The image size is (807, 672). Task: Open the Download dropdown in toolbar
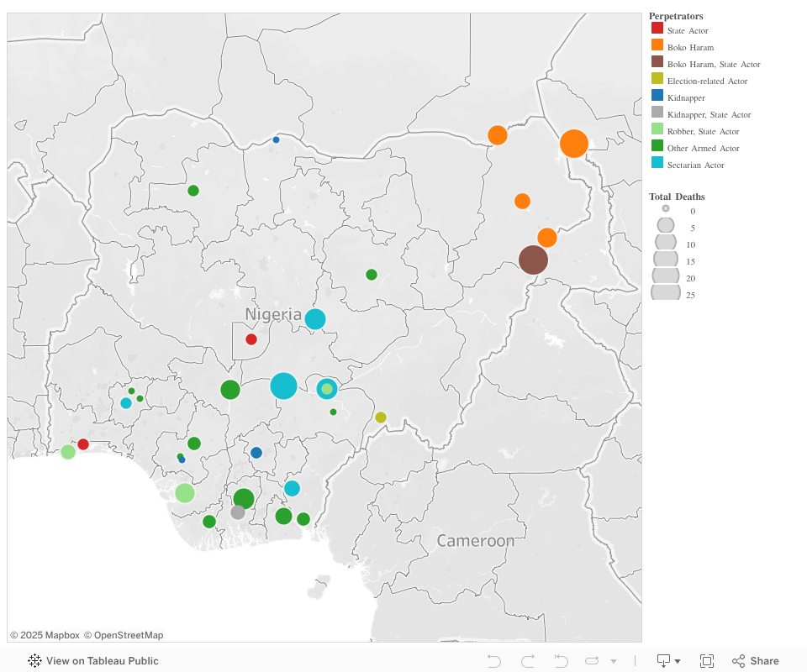click(668, 661)
